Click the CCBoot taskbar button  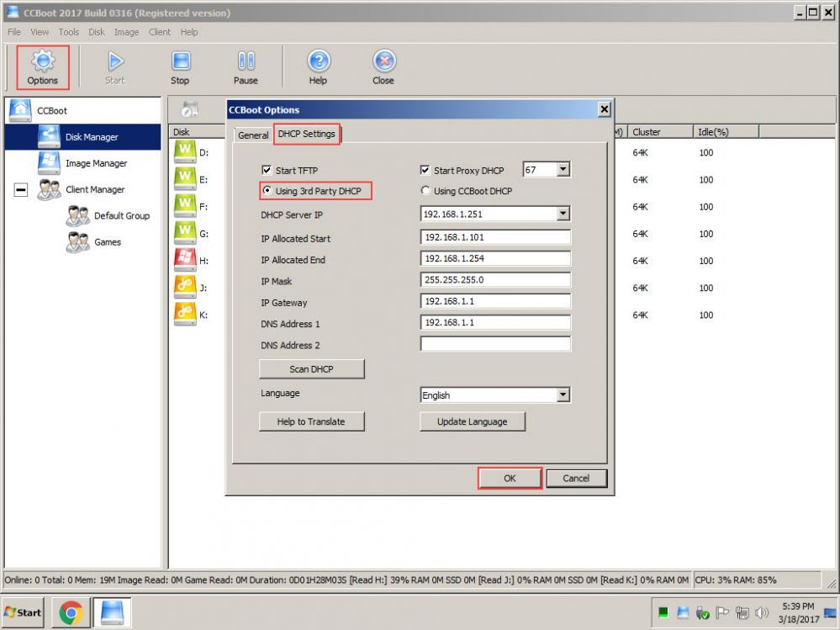coord(112,612)
